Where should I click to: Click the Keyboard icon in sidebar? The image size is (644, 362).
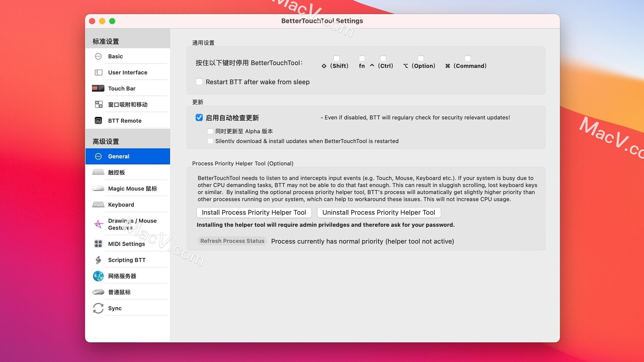point(98,204)
